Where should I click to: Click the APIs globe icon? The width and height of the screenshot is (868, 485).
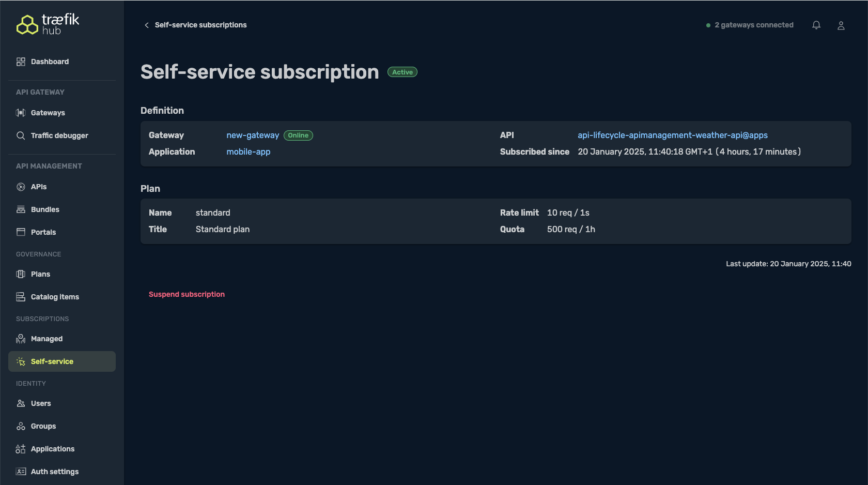21,187
